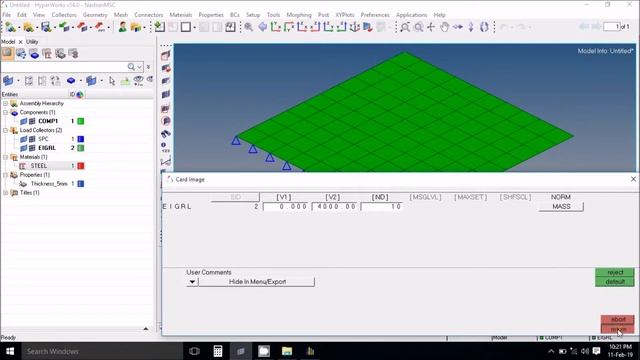Click the Open Model folder icon
The width and height of the screenshot is (640, 360).
(28, 27)
